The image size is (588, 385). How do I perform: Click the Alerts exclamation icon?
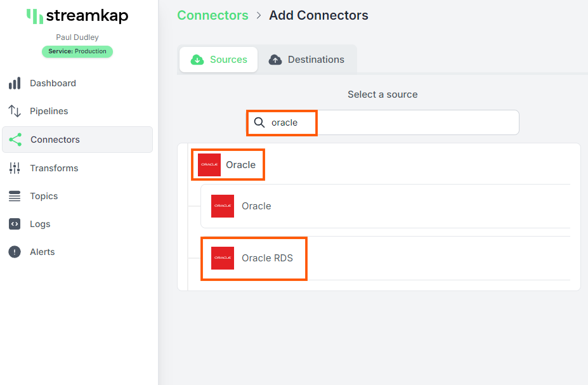click(15, 252)
